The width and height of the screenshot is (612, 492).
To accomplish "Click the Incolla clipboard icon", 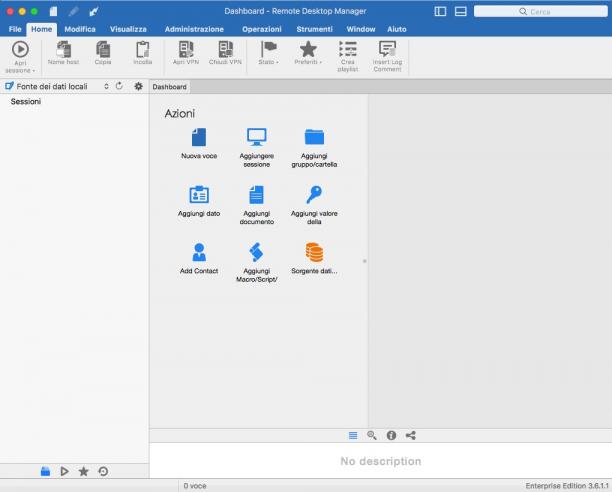I will (142, 50).
